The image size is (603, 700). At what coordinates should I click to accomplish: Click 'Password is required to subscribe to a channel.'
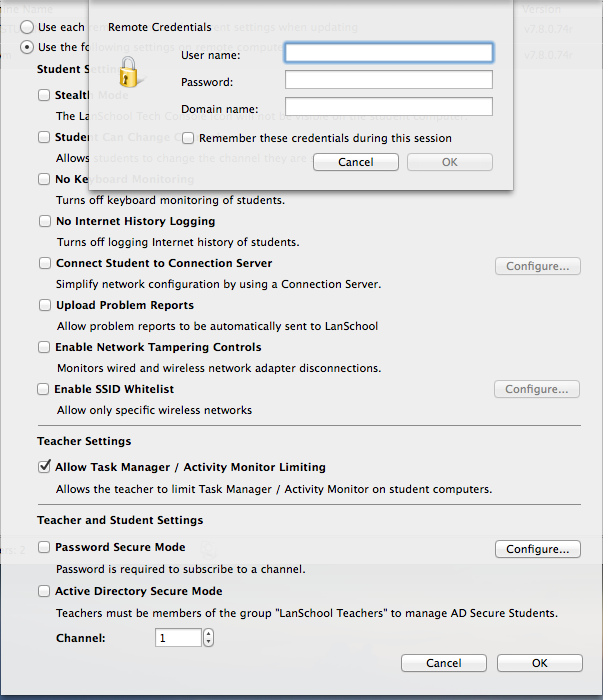point(181,569)
